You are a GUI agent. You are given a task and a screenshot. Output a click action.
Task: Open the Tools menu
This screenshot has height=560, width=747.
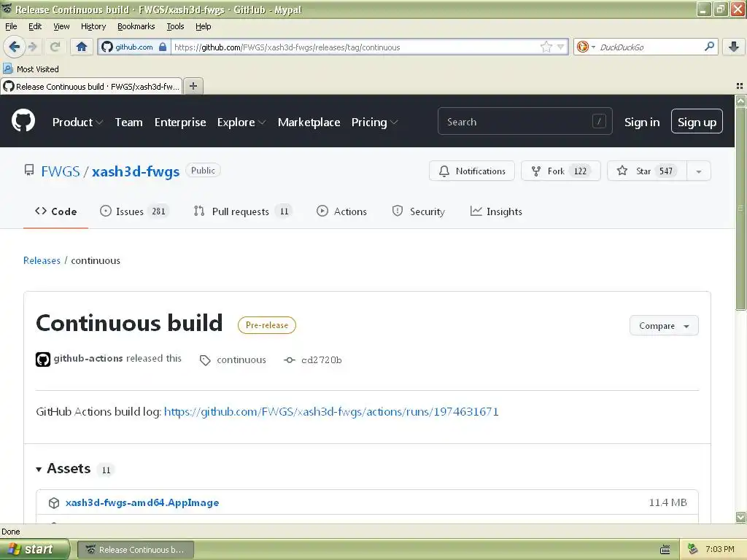pos(175,27)
